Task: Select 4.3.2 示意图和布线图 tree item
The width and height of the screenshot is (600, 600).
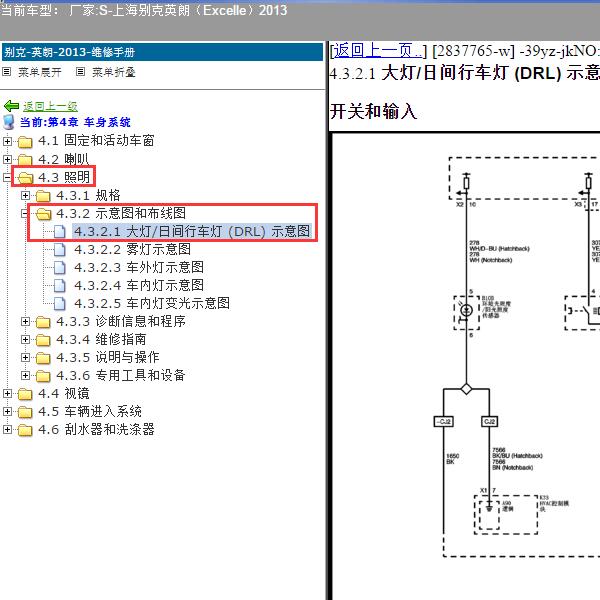Action: coord(121,213)
